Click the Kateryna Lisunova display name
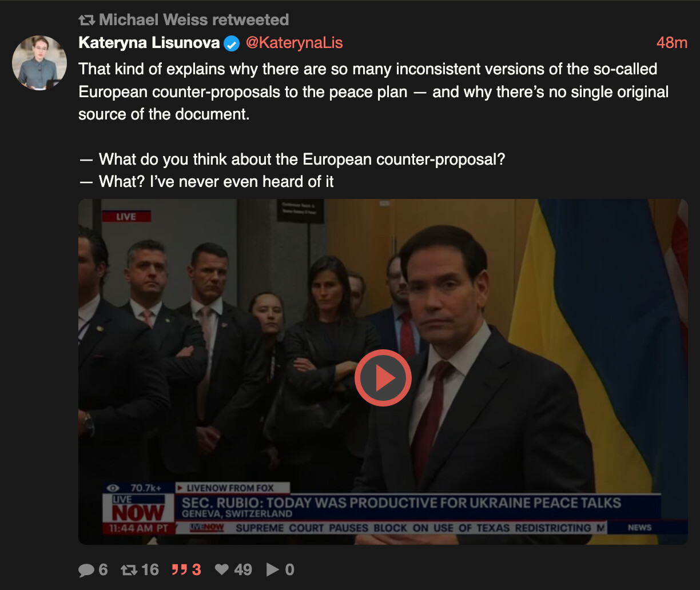The height and width of the screenshot is (590, 700). click(149, 43)
